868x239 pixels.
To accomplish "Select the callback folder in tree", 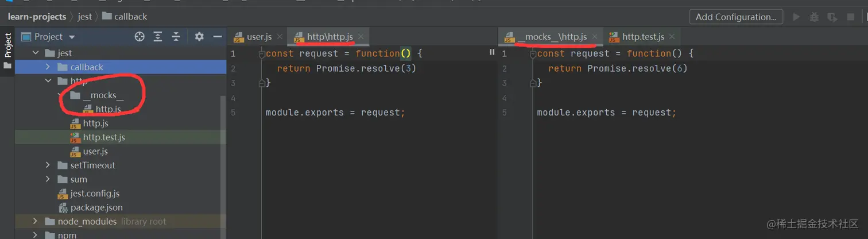I will (87, 67).
